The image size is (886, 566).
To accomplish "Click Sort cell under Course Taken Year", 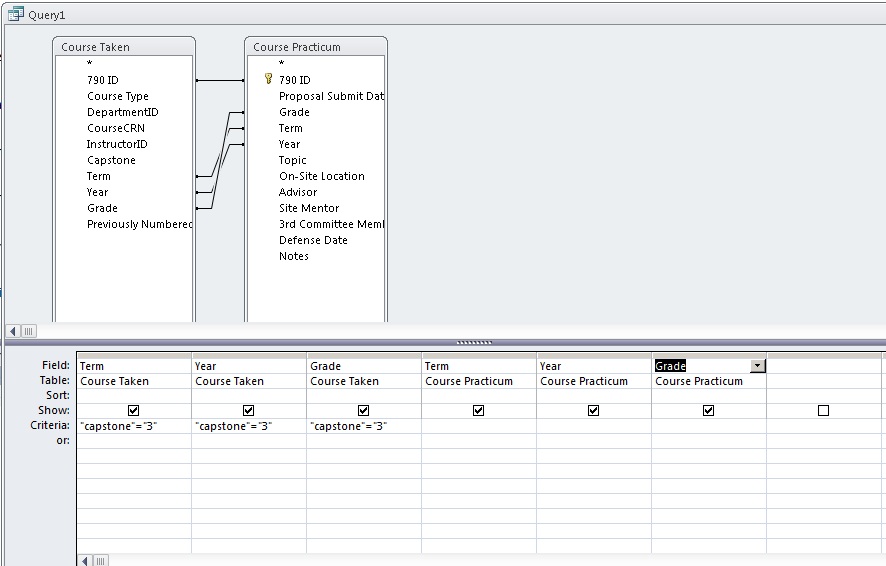I will coord(248,396).
